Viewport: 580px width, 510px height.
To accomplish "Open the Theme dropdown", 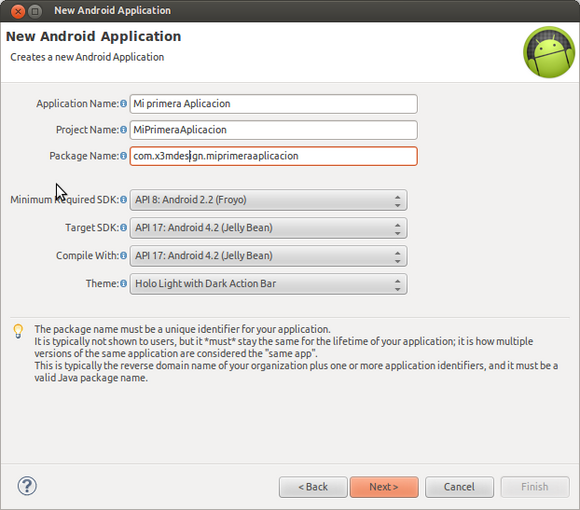I will (269, 284).
